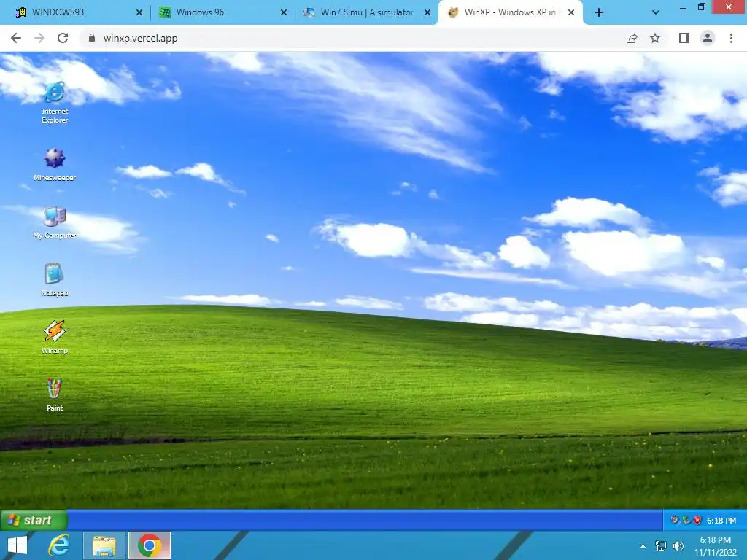Click the XP tray clock 6:18 PM
Screen dimensions: 747x560
721,521
